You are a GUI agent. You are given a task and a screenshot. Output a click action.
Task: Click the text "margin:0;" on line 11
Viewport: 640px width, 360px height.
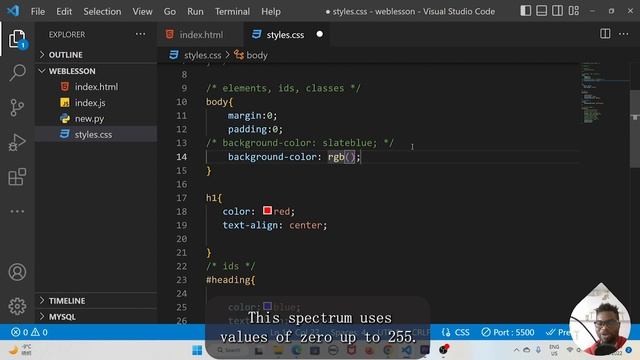tap(252, 116)
